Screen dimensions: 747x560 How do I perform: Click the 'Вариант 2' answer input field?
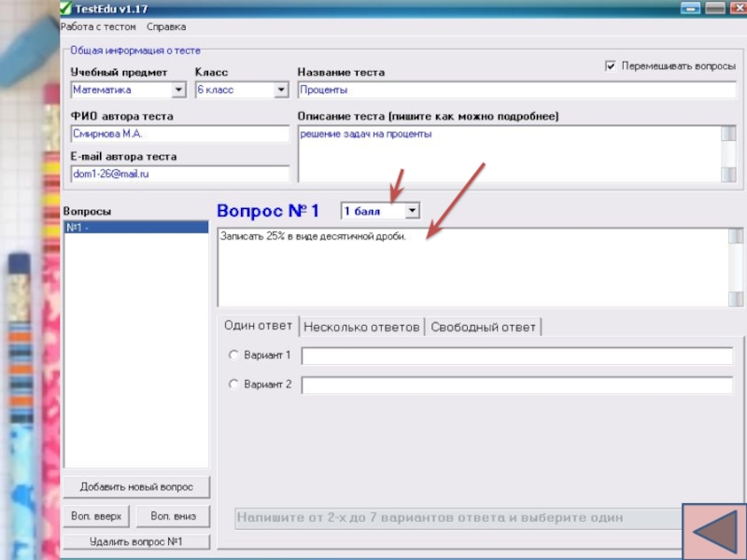coord(517,385)
